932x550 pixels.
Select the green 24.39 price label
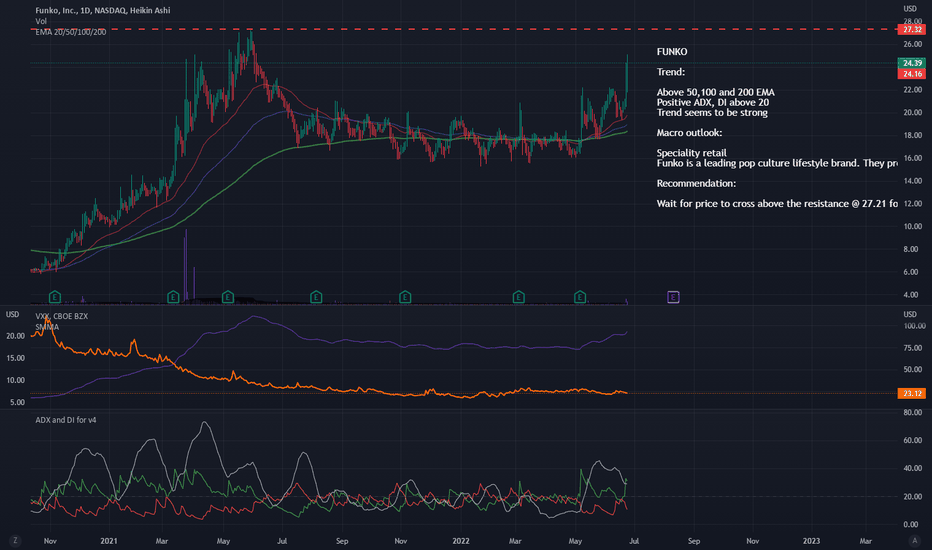(x=911, y=63)
